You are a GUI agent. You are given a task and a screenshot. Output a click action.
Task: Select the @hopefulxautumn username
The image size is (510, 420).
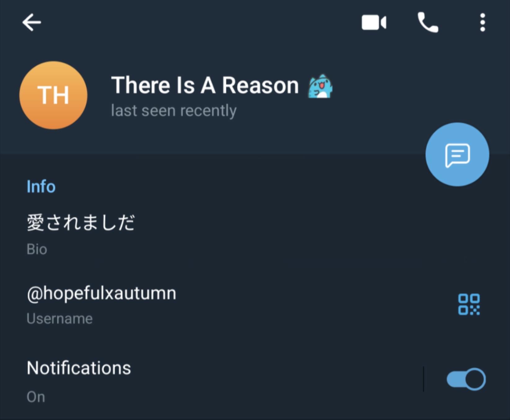[101, 293]
